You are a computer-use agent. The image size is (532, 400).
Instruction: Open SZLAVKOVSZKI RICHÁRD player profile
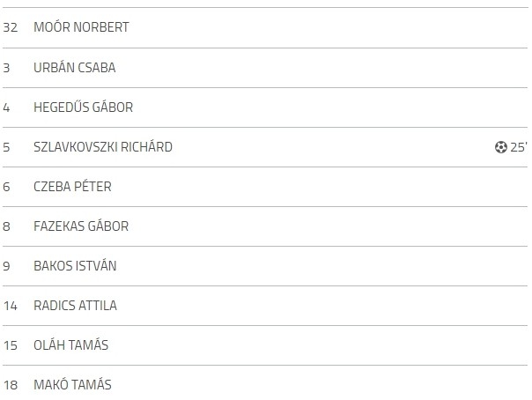103,147
